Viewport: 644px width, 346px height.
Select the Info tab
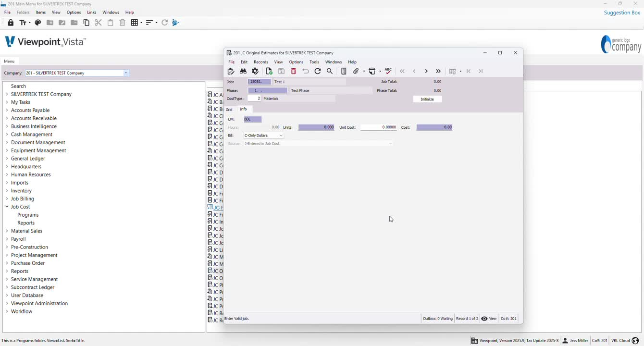point(244,109)
